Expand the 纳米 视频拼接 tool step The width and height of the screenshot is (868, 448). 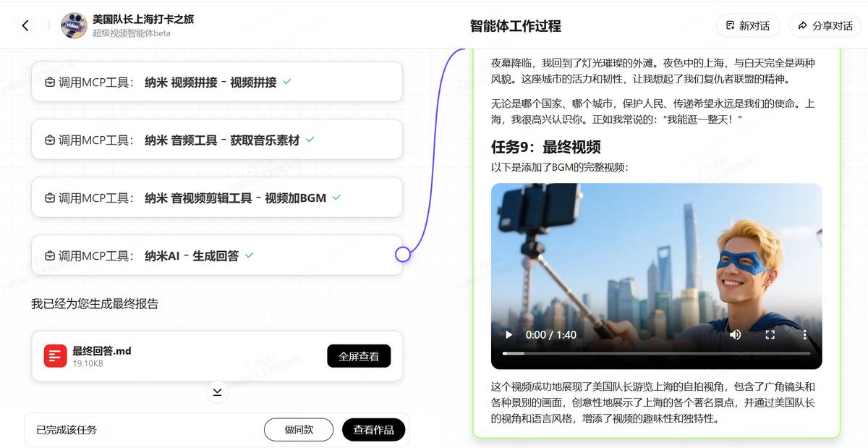pos(217,82)
